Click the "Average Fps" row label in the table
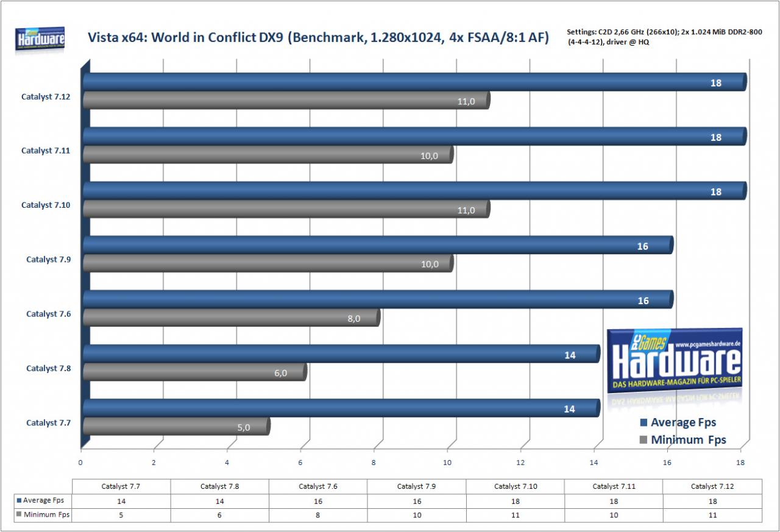Screen dimensions: 780x532 click(x=43, y=500)
